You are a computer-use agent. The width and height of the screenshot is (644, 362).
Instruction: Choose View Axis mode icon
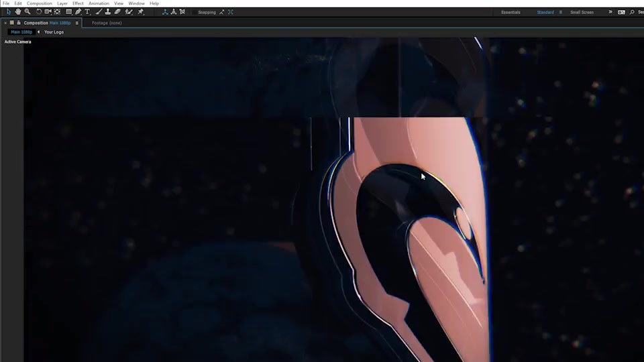coord(182,12)
